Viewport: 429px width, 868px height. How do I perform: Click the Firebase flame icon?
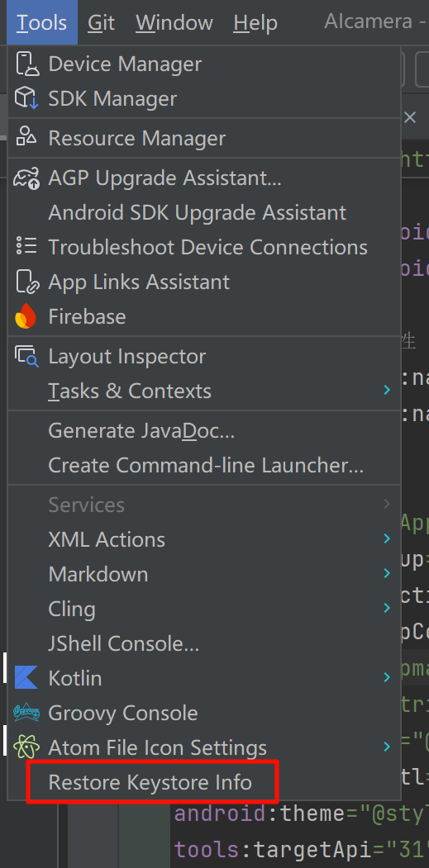26,316
